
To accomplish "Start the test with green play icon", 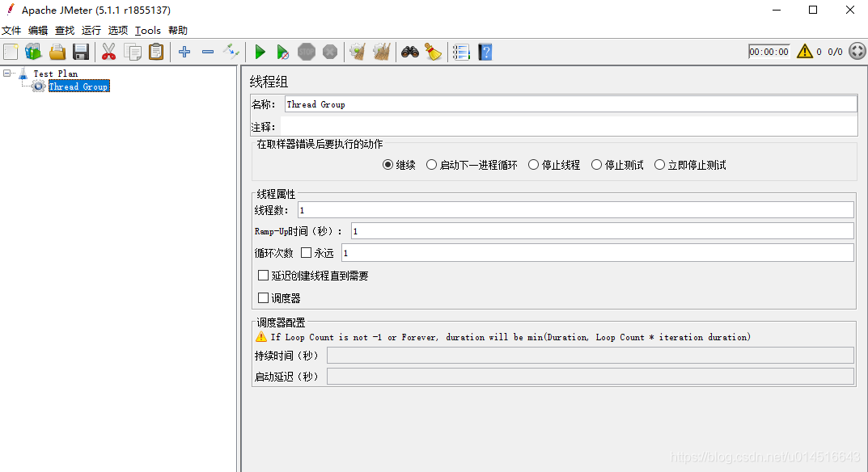I will (x=260, y=52).
